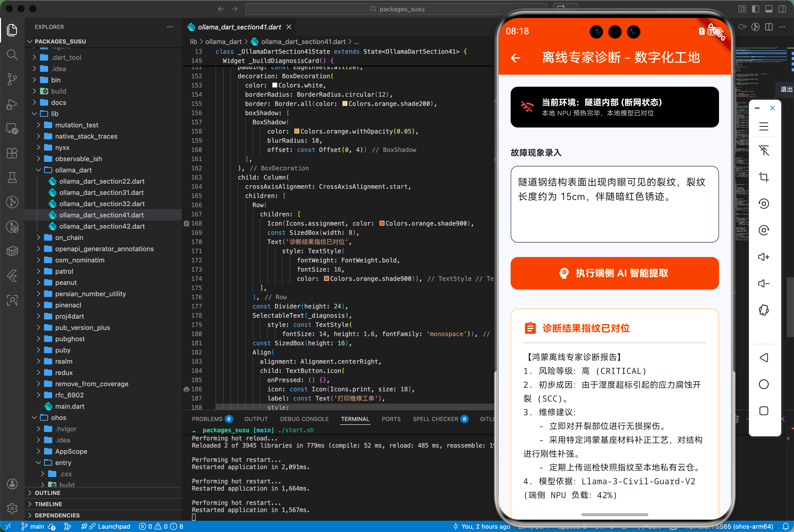Image resolution: width=794 pixels, height=532 pixels.
Task: Open notifications bell in status bar
Action: point(786,526)
